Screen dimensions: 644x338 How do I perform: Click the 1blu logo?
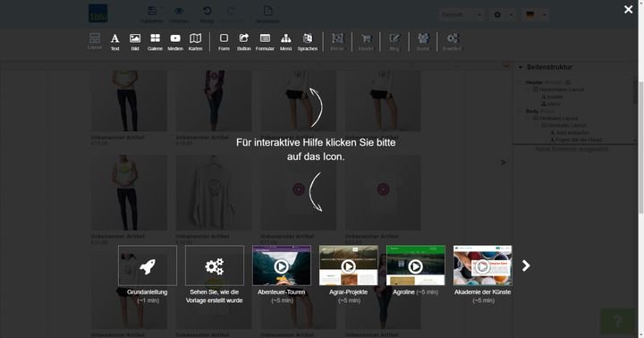[x=97, y=13]
